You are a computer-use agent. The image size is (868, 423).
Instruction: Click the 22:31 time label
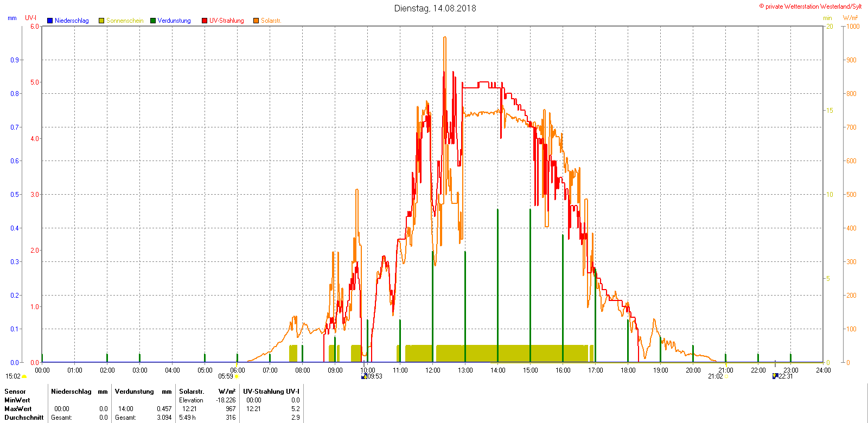[x=786, y=376]
